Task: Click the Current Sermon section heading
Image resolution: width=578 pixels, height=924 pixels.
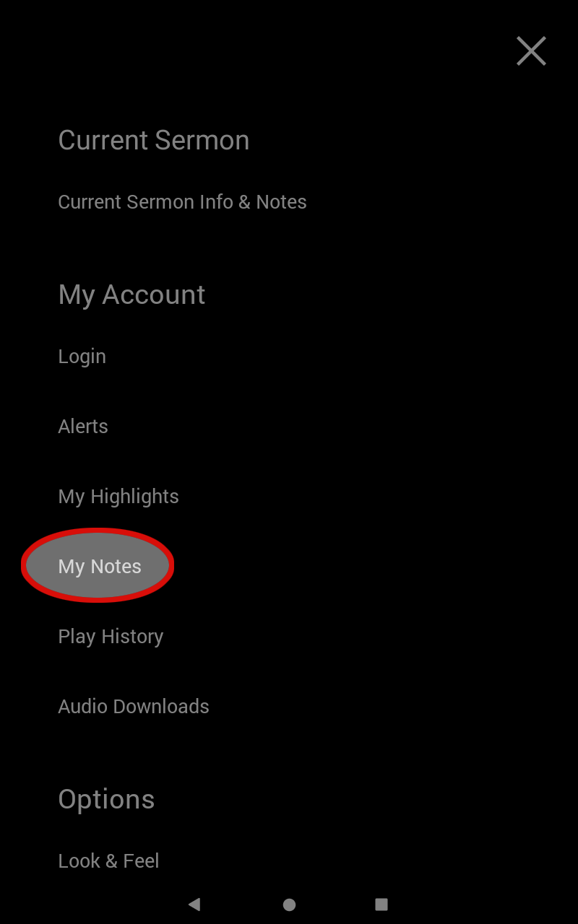Action: pos(154,140)
